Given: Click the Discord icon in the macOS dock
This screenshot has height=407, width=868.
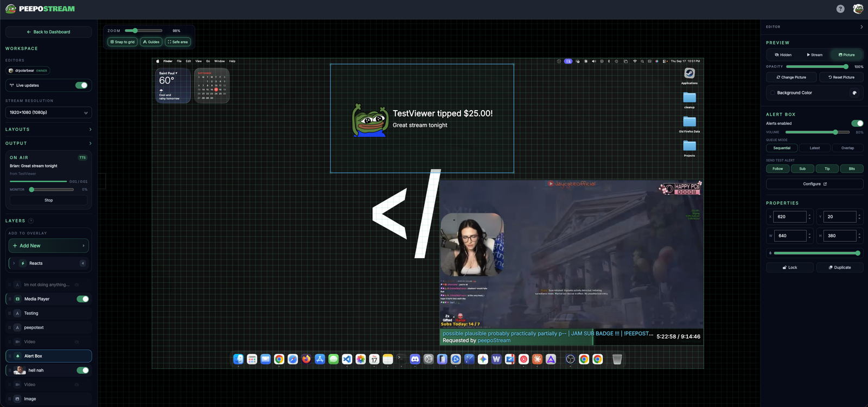Looking at the screenshot, I should click(415, 359).
